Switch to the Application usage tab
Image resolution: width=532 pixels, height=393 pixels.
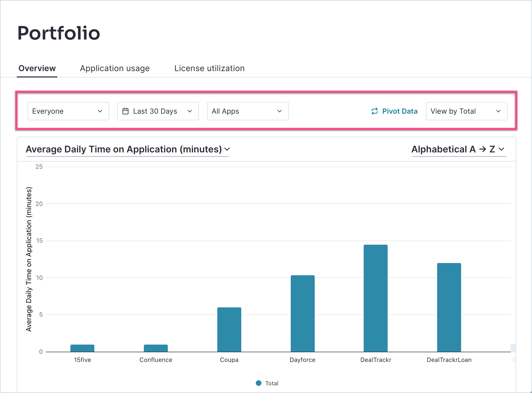pos(115,68)
